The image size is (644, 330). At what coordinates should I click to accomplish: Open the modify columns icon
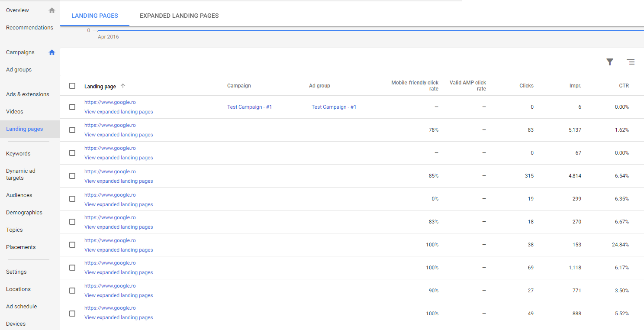coord(631,62)
